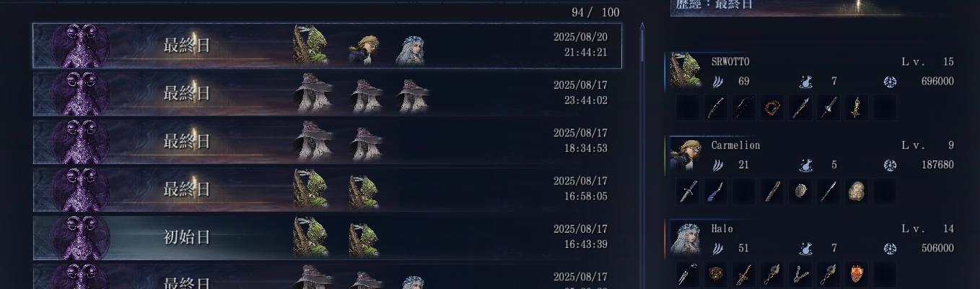Select the golden sword in Halo's inventory
Image resolution: width=980 pixels, height=289 pixels.
tap(744, 275)
